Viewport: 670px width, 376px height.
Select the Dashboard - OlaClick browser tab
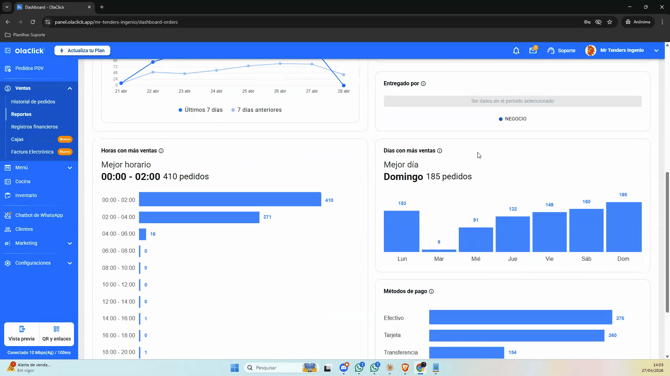pos(54,7)
